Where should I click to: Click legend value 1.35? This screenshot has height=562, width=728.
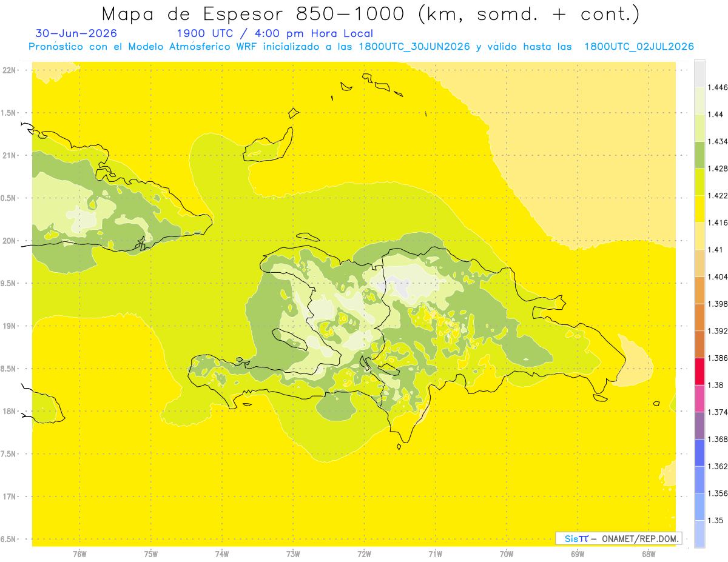click(x=714, y=520)
